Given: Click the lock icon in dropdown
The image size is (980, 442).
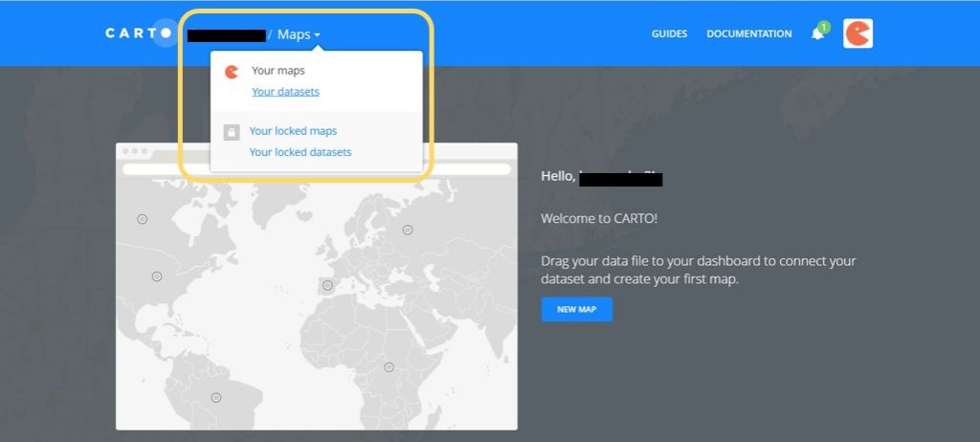Looking at the screenshot, I should [x=232, y=133].
